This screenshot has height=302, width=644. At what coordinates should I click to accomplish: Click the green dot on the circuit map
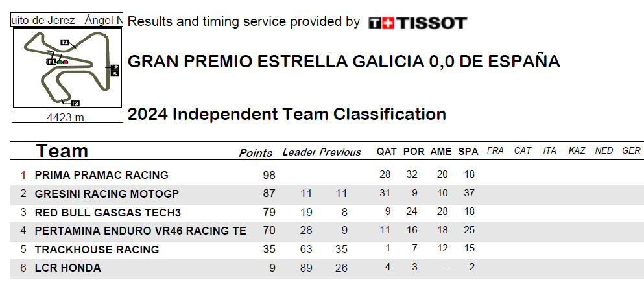pyautogui.click(x=60, y=62)
